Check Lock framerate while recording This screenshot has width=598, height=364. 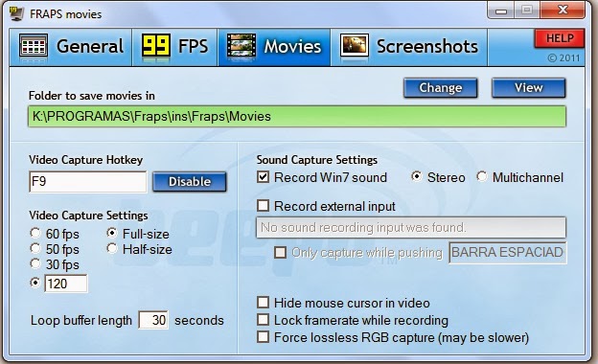pyautogui.click(x=264, y=320)
